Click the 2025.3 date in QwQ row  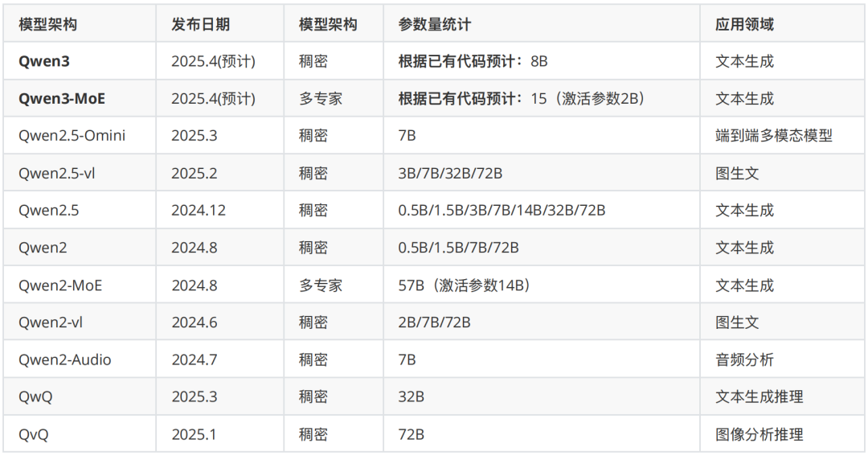pos(194,396)
